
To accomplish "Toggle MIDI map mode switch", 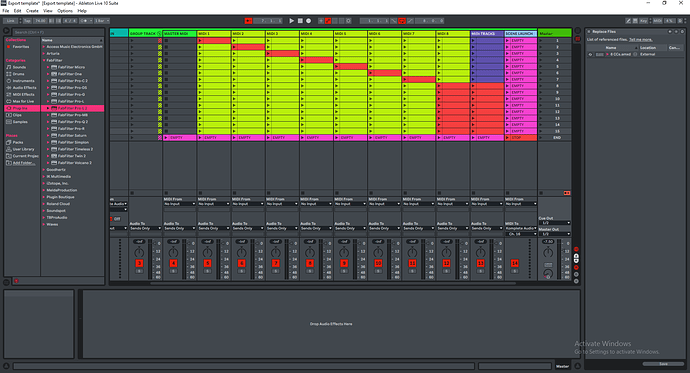I will 657,21.
